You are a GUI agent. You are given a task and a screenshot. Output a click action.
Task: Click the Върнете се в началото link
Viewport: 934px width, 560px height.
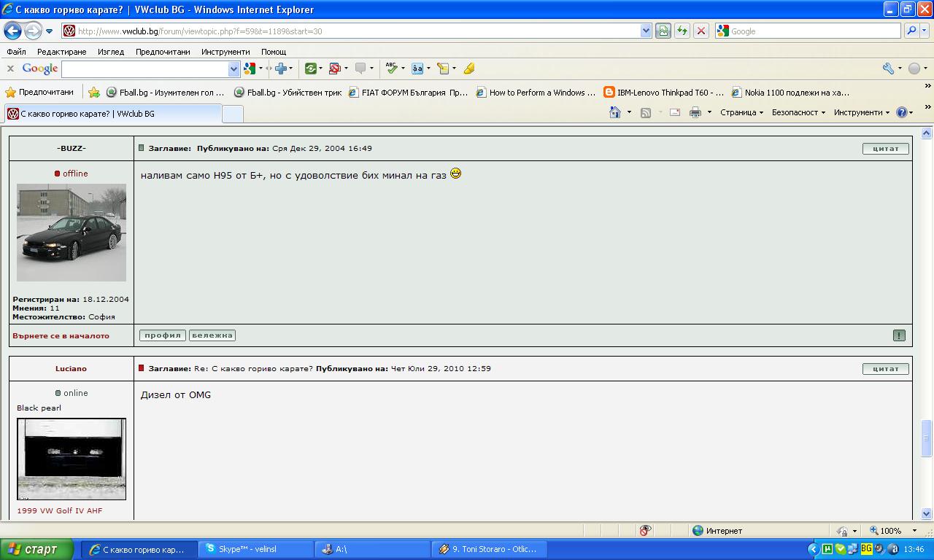point(61,335)
